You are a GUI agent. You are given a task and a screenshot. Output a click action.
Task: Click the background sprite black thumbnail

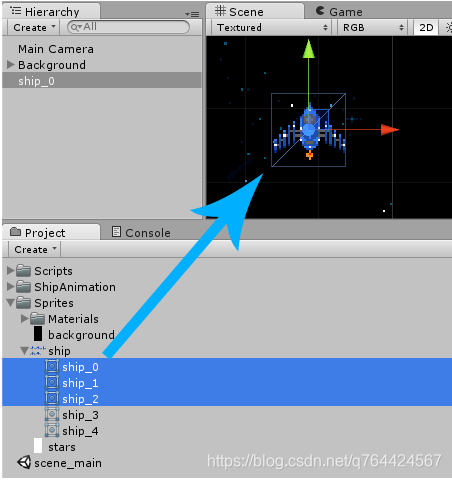[38, 334]
